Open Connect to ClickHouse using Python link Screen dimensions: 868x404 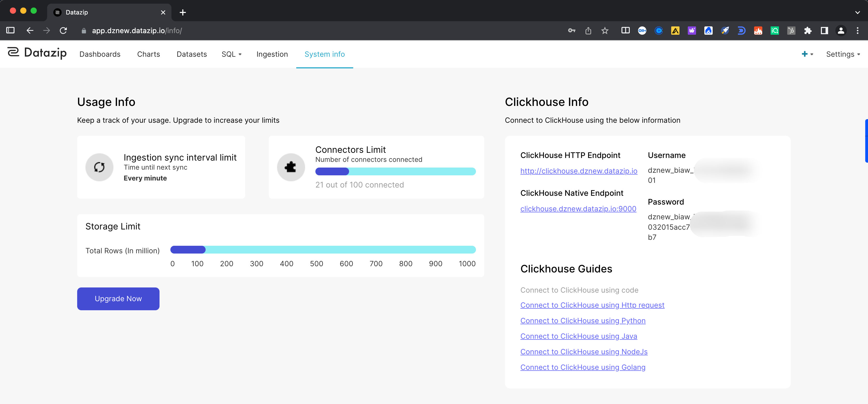(x=583, y=321)
